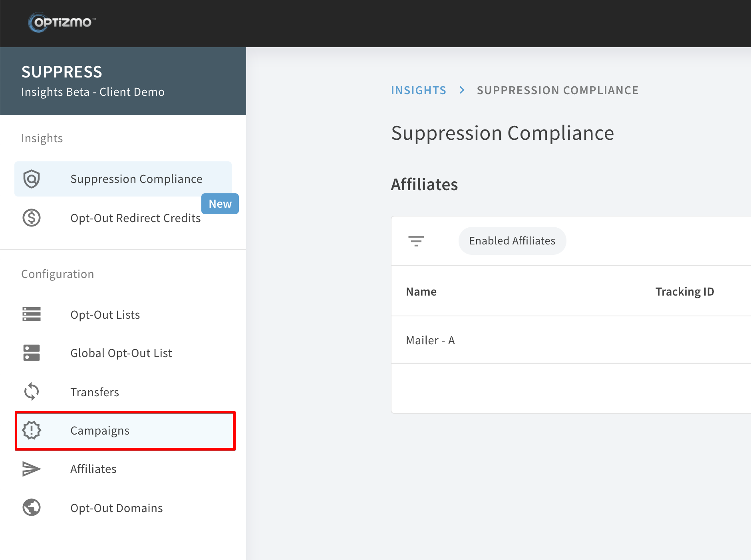Select the Transfers sync icon
This screenshot has width=751, height=560.
(x=31, y=392)
